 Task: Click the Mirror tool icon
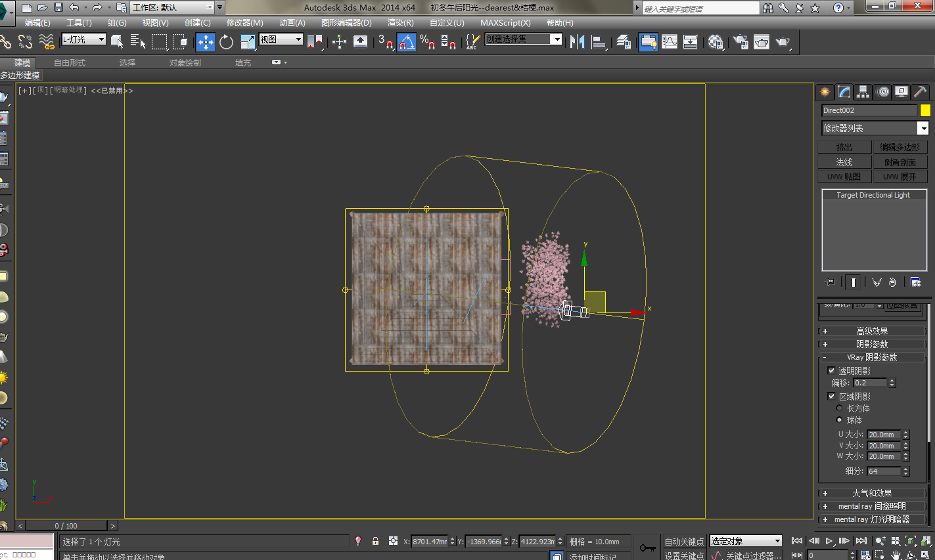577,42
